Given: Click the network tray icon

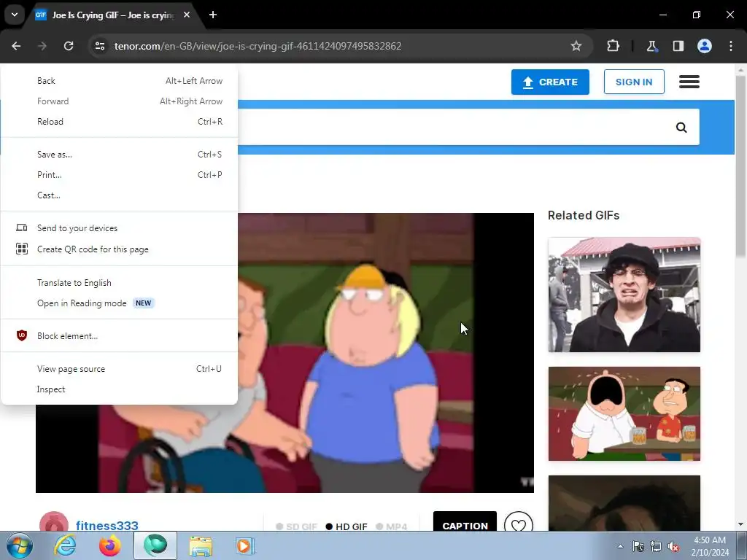Looking at the screenshot, I should coord(656,546).
